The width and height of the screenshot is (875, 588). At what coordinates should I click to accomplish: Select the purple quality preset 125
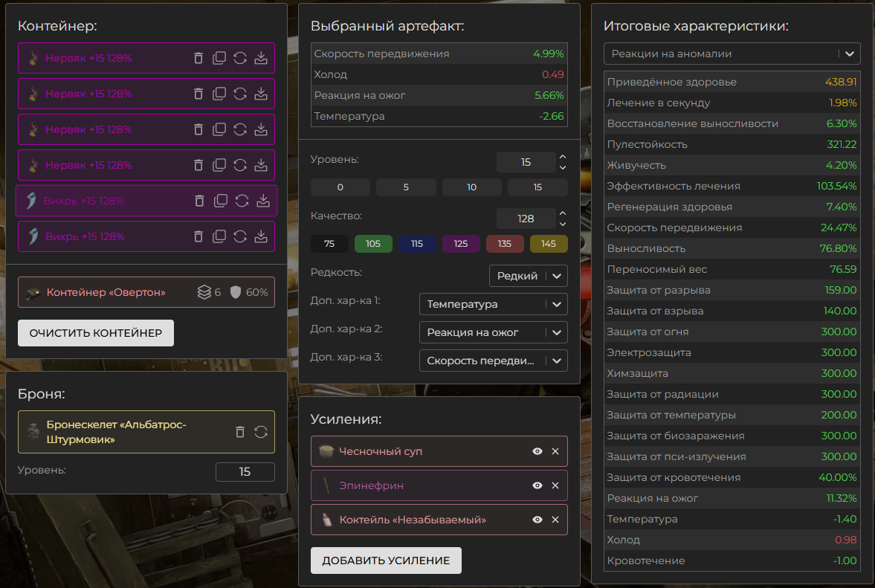461,244
